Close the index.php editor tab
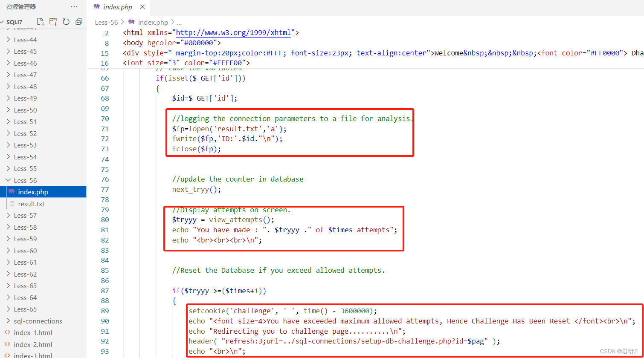644x358 pixels. pos(142,7)
